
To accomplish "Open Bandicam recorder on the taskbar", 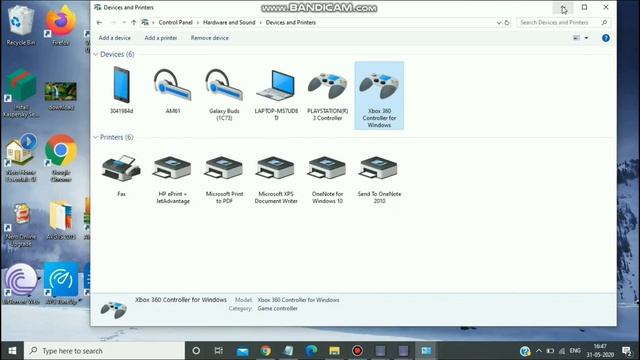I will coord(357,351).
